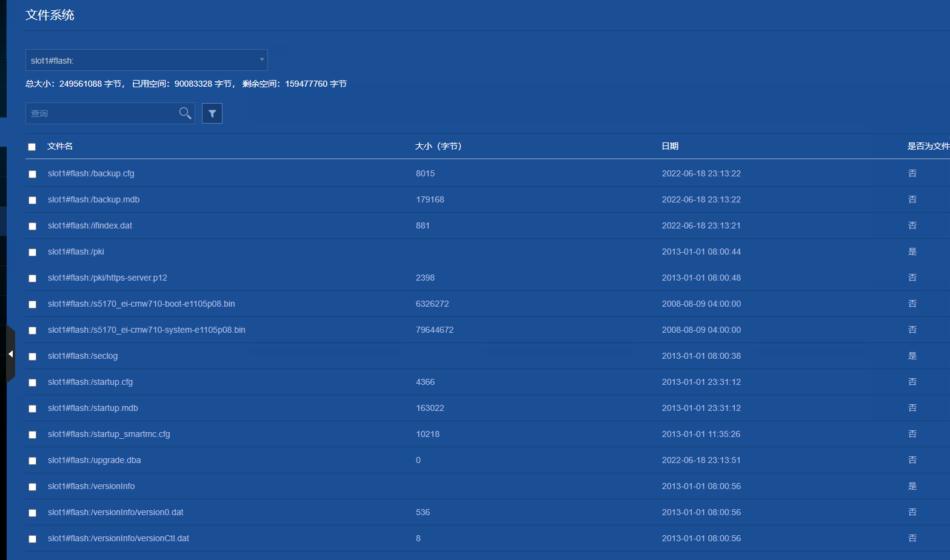Click size value 8015 for backup.cfg
950x560 pixels.
(x=425, y=173)
